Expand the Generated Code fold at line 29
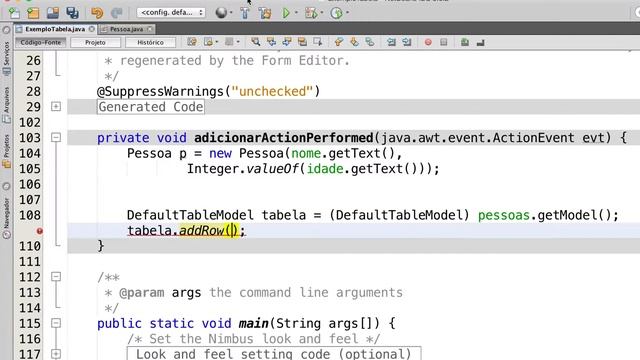Screen dimensions: 640x360 pos(56,107)
